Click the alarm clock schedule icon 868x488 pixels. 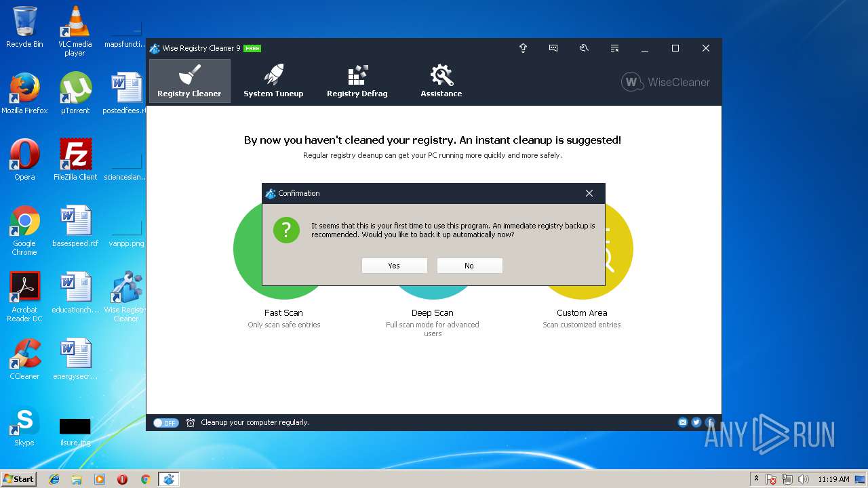point(191,422)
